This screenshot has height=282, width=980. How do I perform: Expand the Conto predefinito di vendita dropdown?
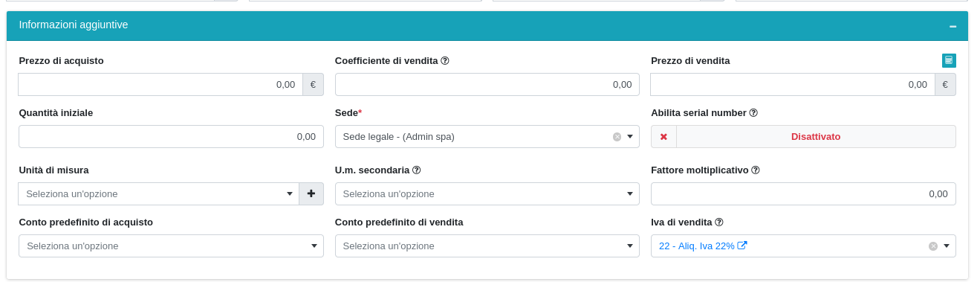[487, 246]
